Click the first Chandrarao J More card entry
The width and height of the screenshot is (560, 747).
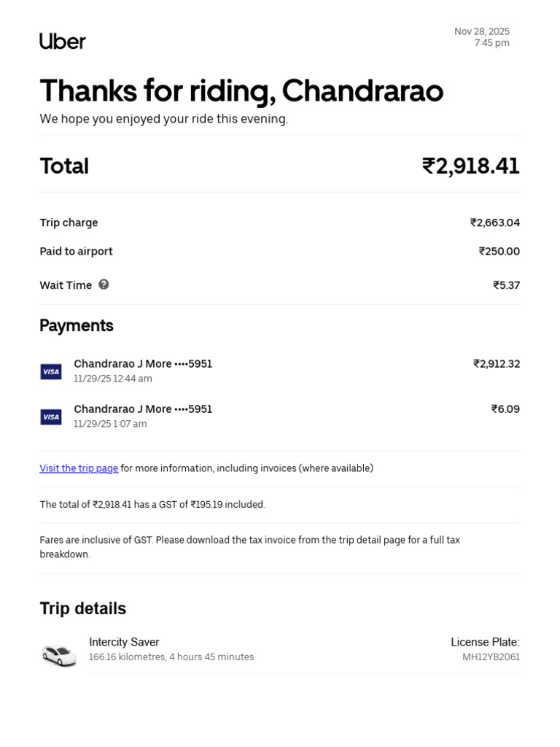tap(143, 364)
